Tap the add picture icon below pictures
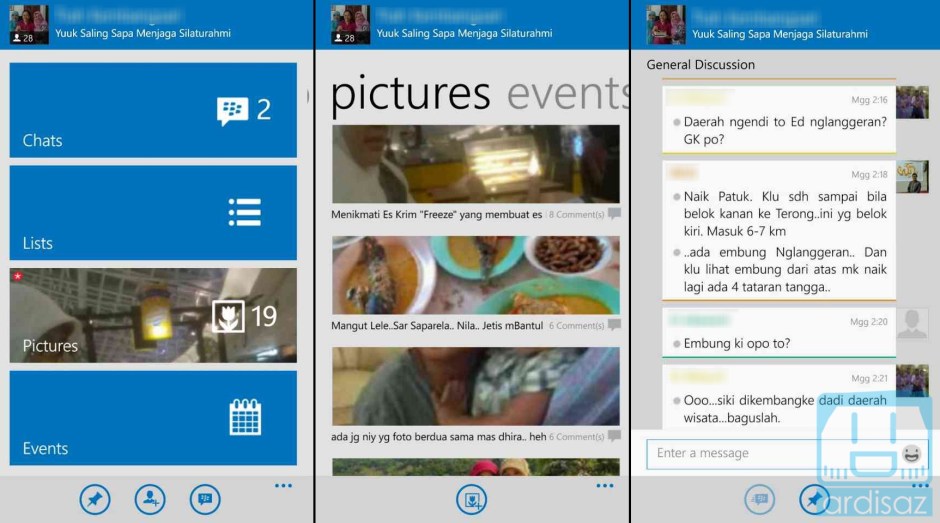Image resolution: width=940 pixels, height=523 pixels. pyautogui.click(x=471, y=499)
